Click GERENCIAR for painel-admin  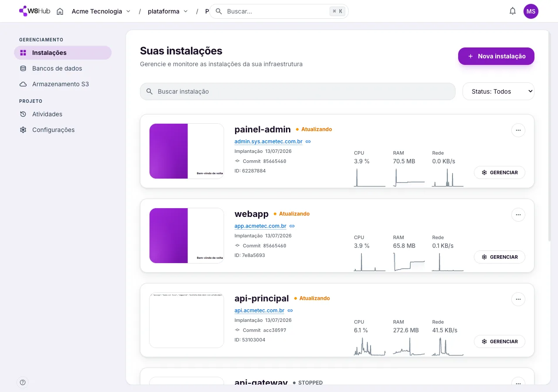pos(500,172)
